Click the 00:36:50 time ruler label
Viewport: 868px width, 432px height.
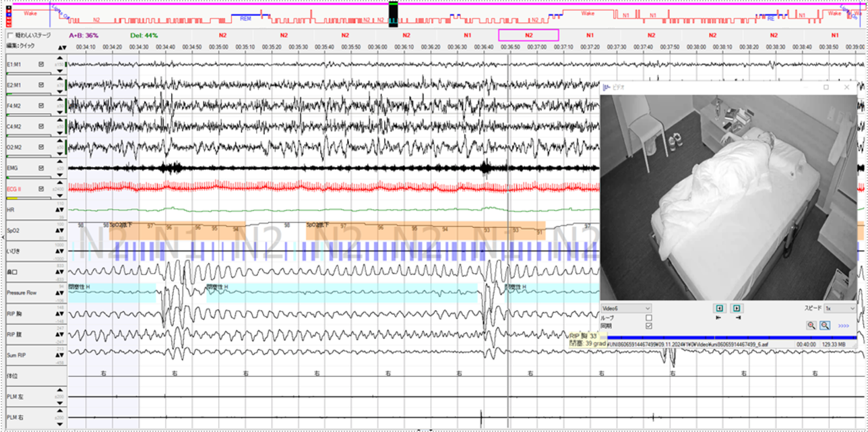pos(511,47)
